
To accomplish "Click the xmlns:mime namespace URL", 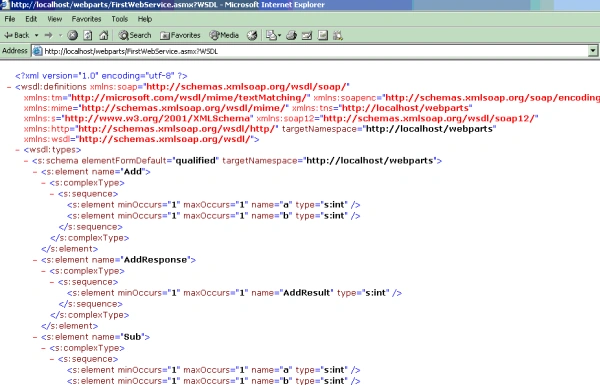I will click(183, 108).
